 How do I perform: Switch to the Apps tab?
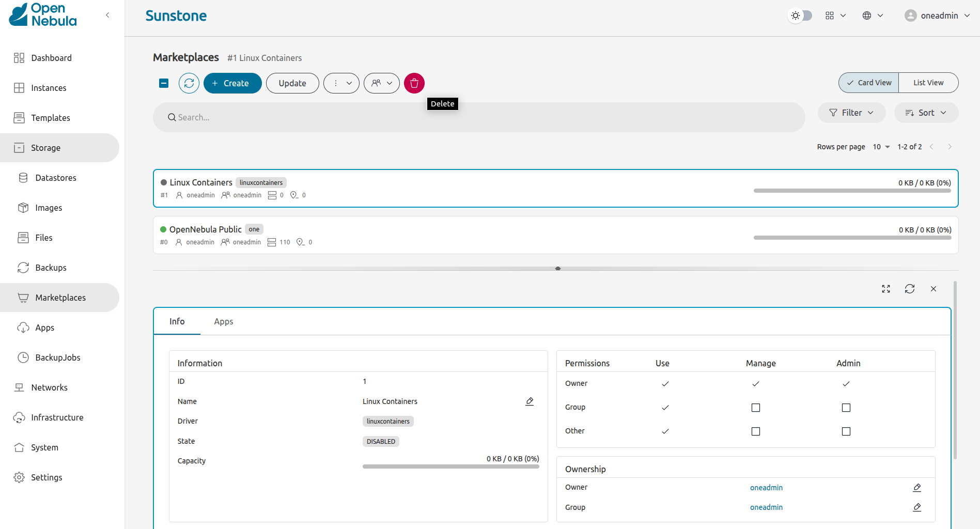click(223, 321)
